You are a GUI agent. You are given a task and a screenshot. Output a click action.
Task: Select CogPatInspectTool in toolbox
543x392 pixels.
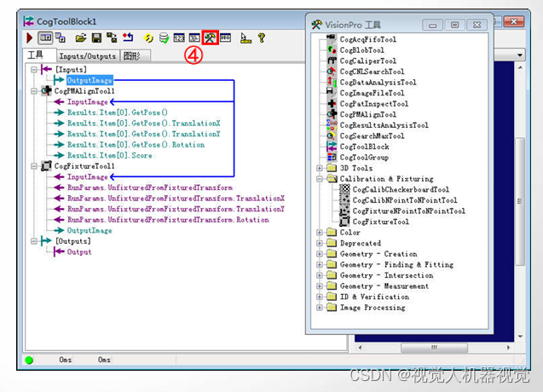374,104
